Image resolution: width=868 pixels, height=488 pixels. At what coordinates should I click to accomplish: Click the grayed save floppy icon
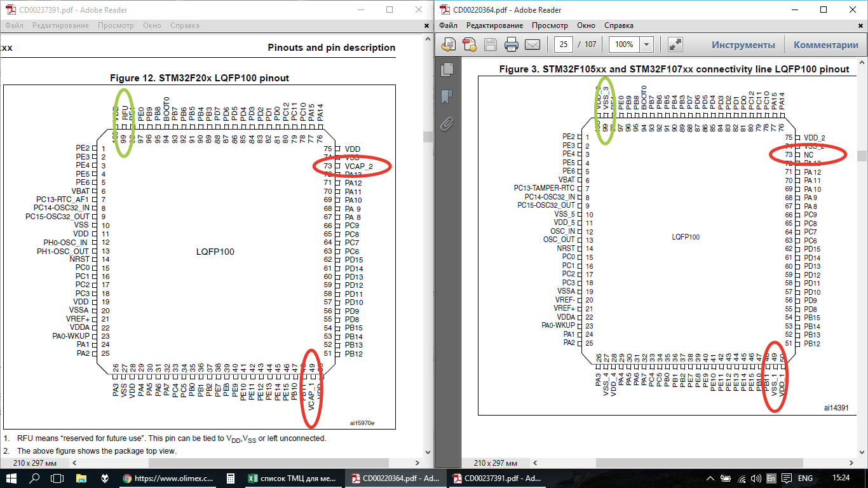click(491, 44)
